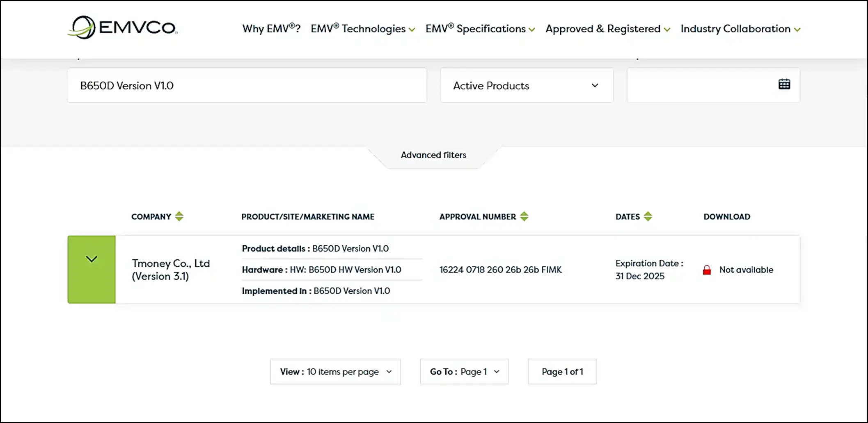The image size is (868, 423).
Task: Click Implemented in B650D Version V1.0
Action: [316, 291]
